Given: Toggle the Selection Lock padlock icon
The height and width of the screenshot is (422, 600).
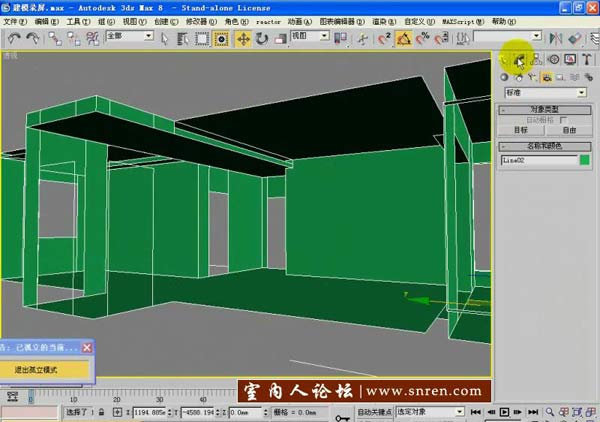Looking at the screenshot, I should pos(101,412).
